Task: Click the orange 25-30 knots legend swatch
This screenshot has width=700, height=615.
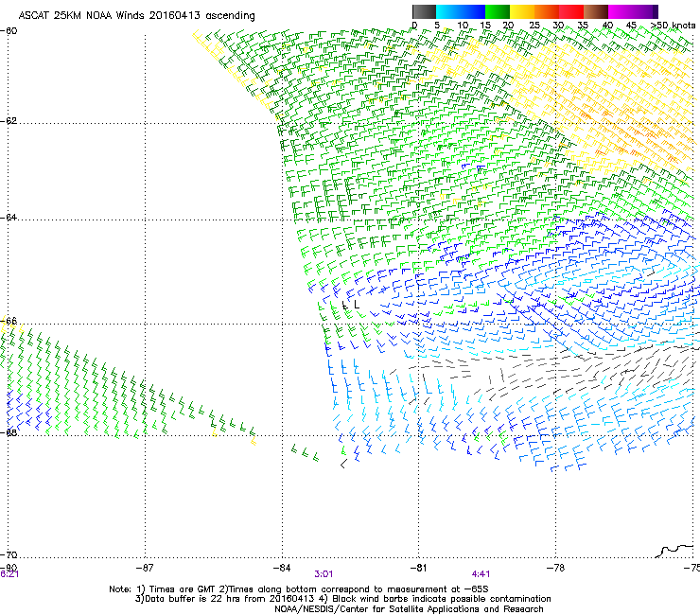Action: click(x=547, y=11)
